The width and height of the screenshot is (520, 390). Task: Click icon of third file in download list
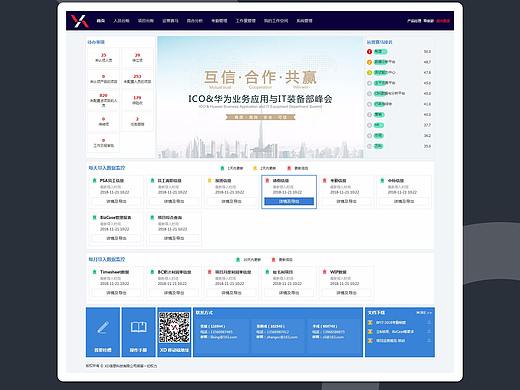(370, 341)
